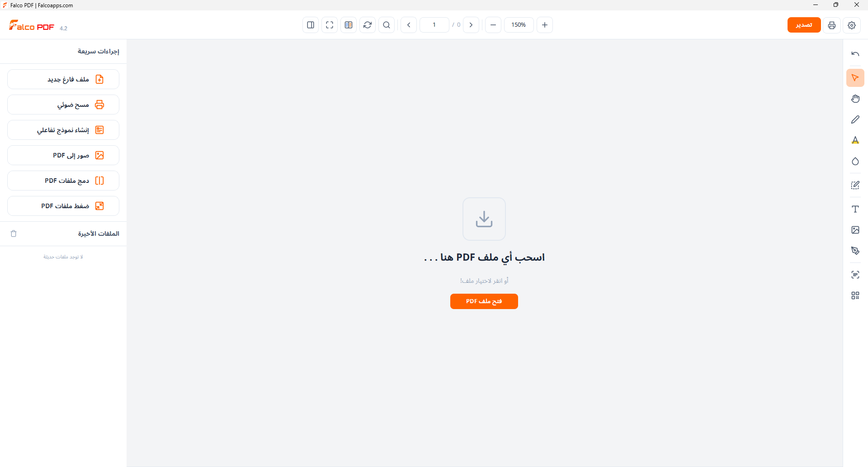The image size is (868, 467).
Task: Go to next page arrow
Action: point(471,25)
